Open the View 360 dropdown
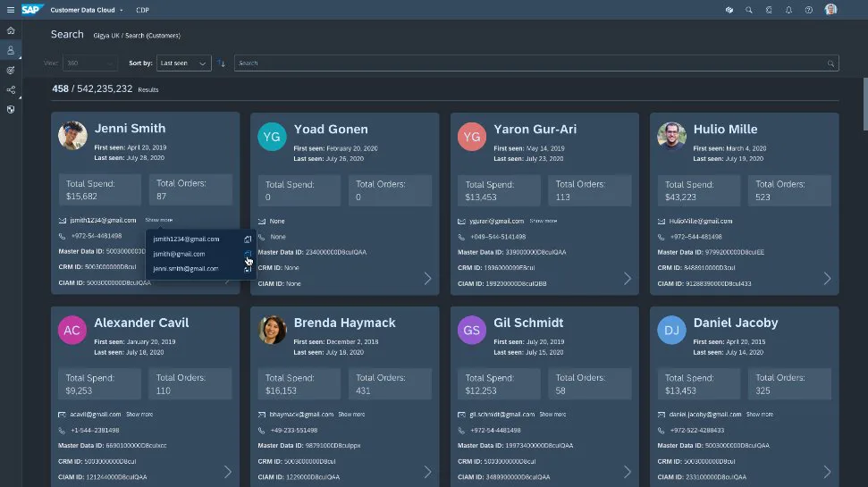Viewport: 868px width, 487px height. click(x=90, y=63)
